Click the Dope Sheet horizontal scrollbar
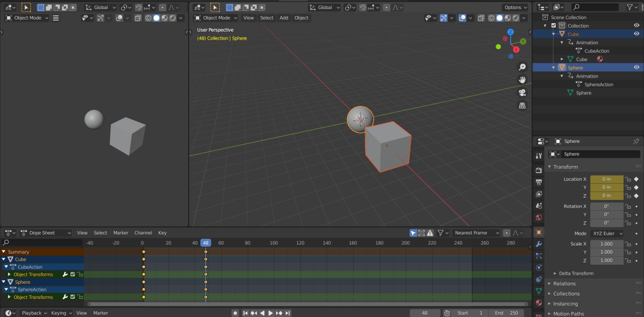Viewport: 644px width, 317px height. click(x=307, y=304)
